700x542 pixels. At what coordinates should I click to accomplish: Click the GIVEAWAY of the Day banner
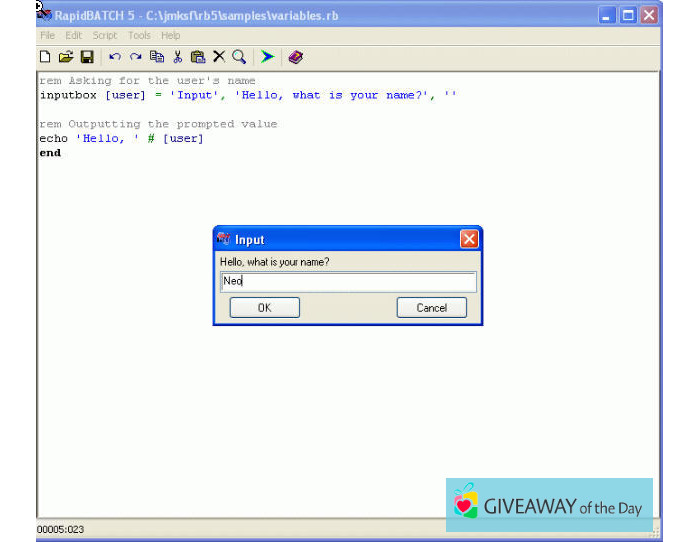pyautogui.click(x=549, y=505)
